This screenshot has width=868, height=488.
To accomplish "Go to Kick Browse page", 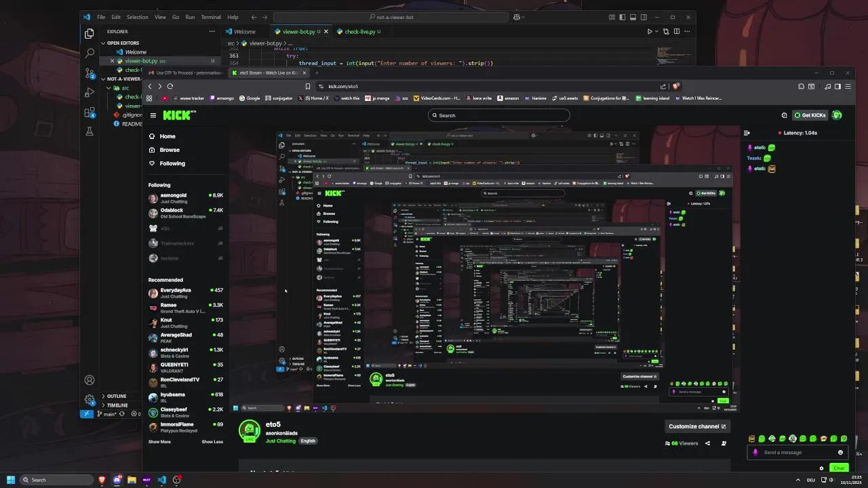I will click(x=165, y=150).
